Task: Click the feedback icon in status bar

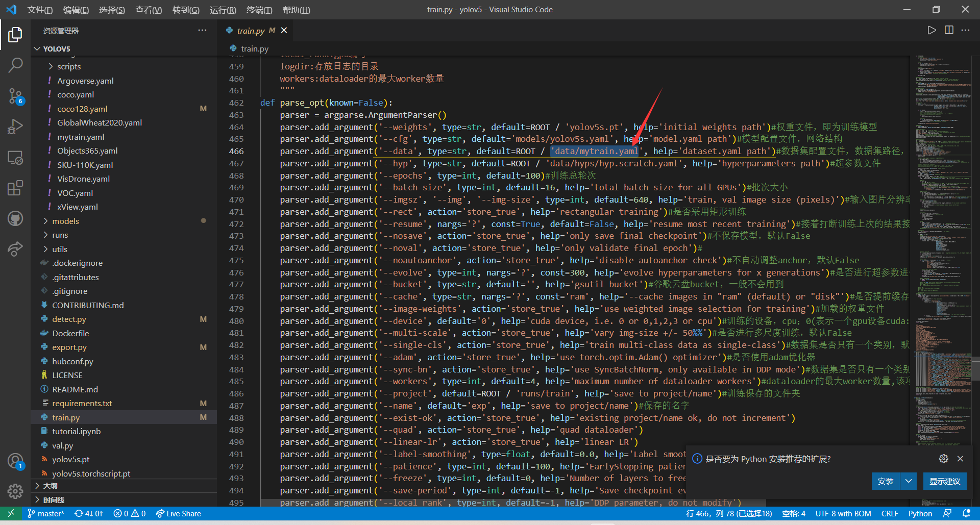Action: 947,513
